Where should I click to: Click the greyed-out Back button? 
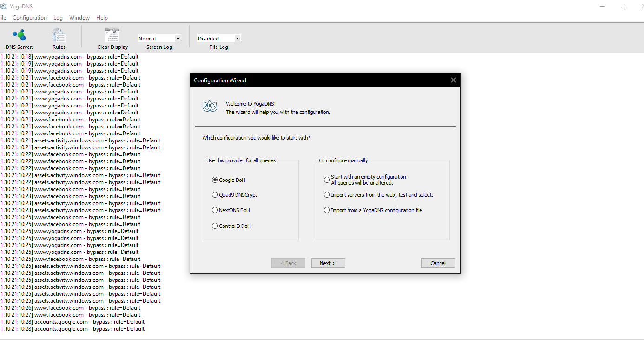click(x=288, y=263)
